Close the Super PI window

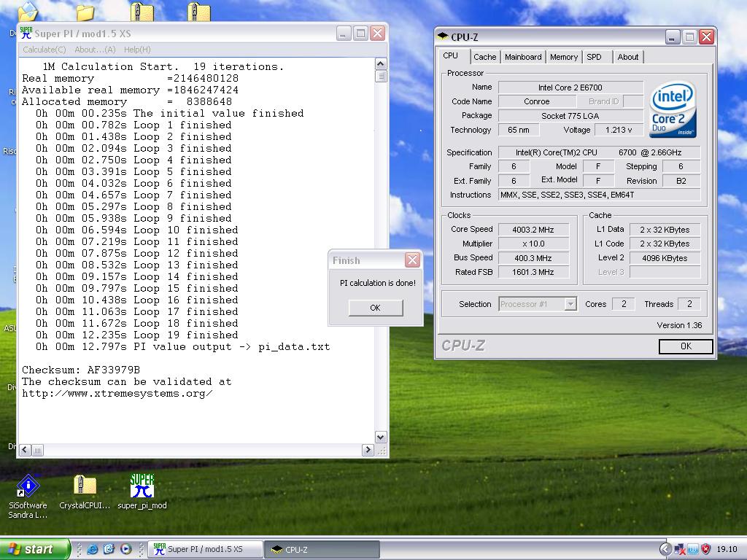[377, 34]
